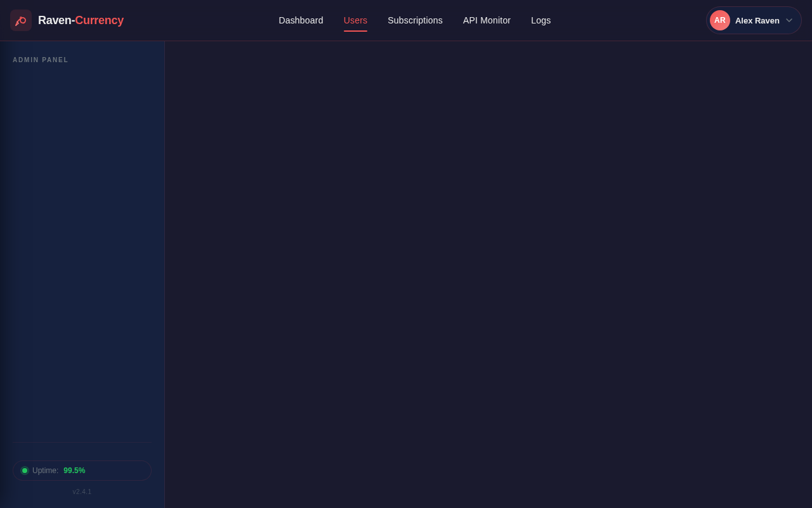Viewport: 812px width, 508px height.
Task: Select the Users navigation tab
Action: (355, 20)
